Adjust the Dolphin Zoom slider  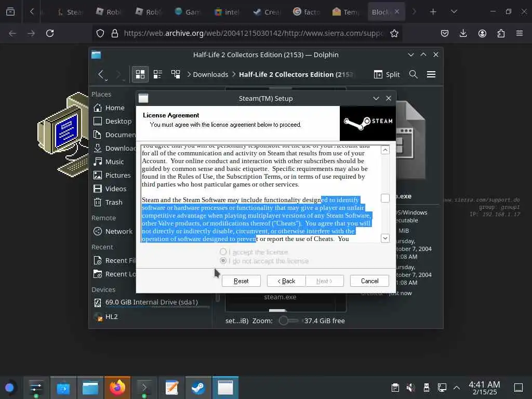point(288,321)
